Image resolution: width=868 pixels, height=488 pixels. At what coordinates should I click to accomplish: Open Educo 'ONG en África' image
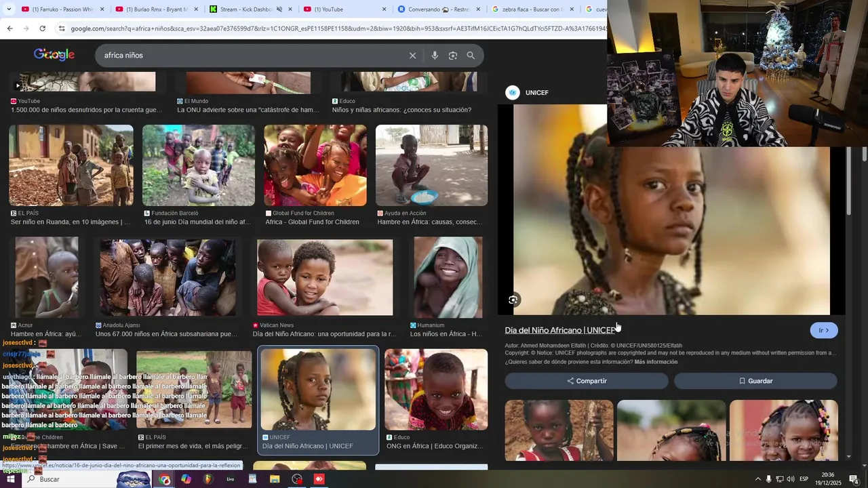click(x=436, y=389)
